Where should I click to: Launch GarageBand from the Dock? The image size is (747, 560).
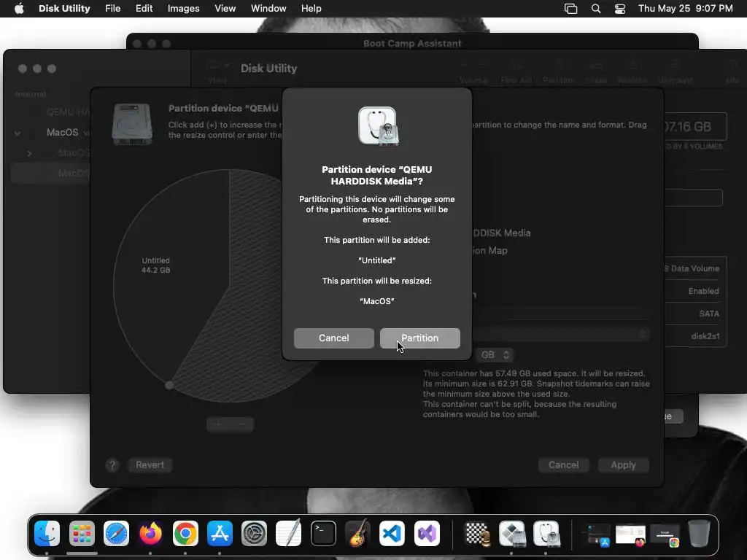[x=357, y=533]
